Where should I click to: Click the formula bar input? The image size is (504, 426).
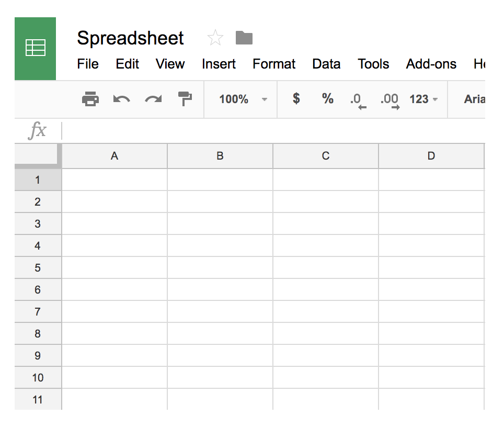click(x=272, y=130)
